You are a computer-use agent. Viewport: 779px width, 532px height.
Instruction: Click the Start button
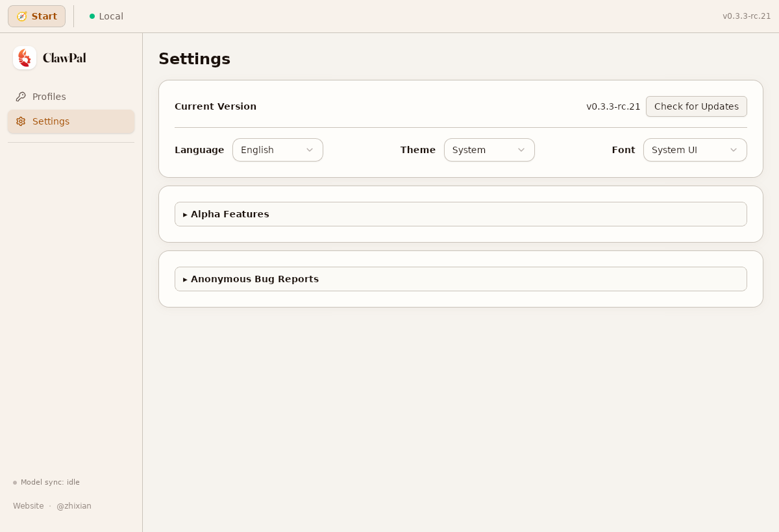(36, 16)
